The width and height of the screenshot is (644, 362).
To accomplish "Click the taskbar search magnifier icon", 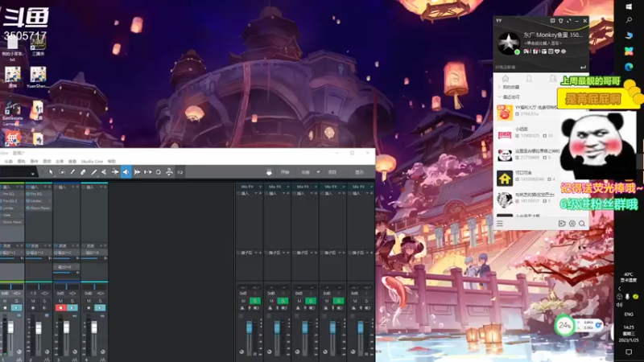I will pos(629,20).
